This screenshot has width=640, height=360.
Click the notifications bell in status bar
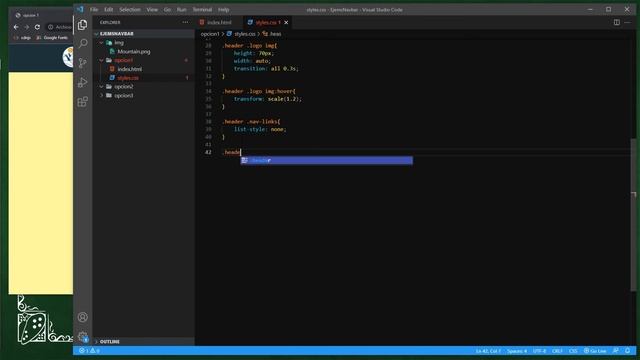click(628, 351)
